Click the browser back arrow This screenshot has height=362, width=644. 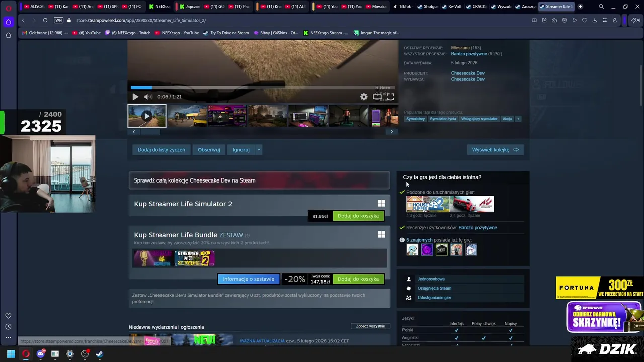click(x=23, y=20)
